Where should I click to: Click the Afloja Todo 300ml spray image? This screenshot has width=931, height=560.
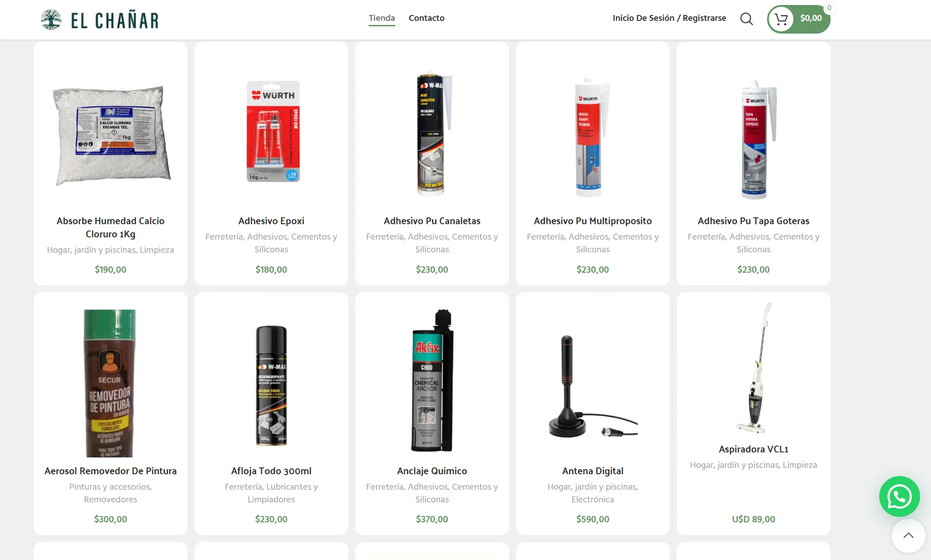272,386
